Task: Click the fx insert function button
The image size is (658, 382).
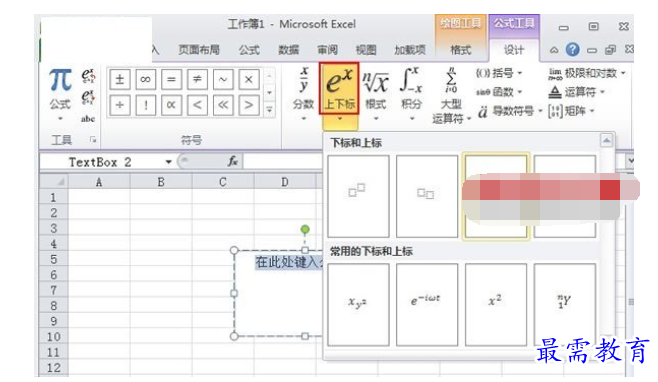Action: tap(233, 161)
